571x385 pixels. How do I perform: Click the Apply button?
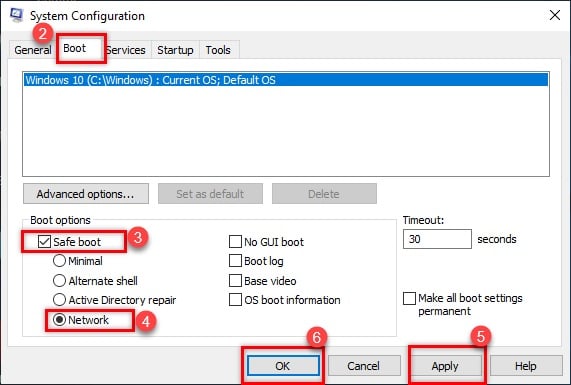click(x=445, y=366)
